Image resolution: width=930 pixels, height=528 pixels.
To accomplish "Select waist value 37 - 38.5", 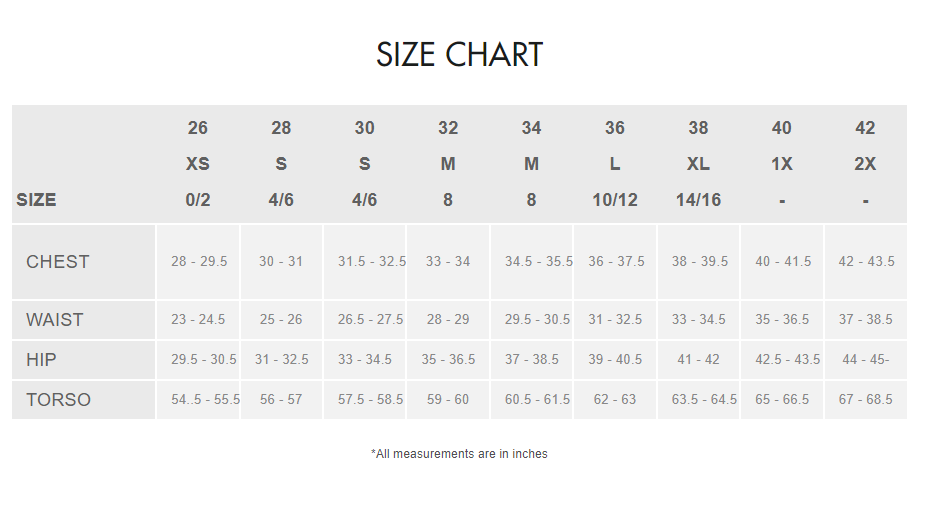I will tap(866, 320).
